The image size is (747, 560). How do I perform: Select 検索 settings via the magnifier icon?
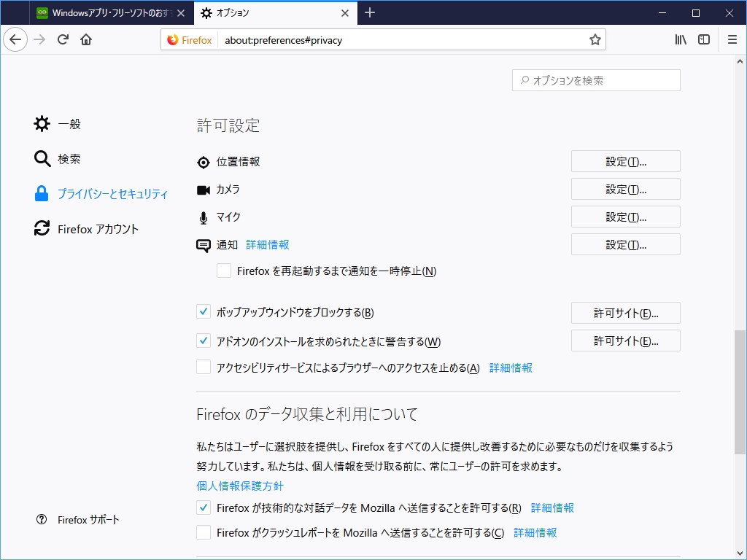pos(42,159)
